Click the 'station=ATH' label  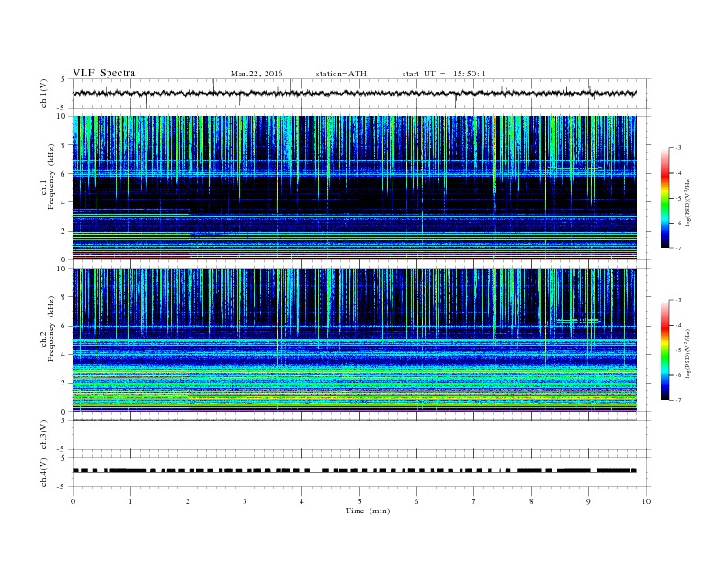pos(341,74)
